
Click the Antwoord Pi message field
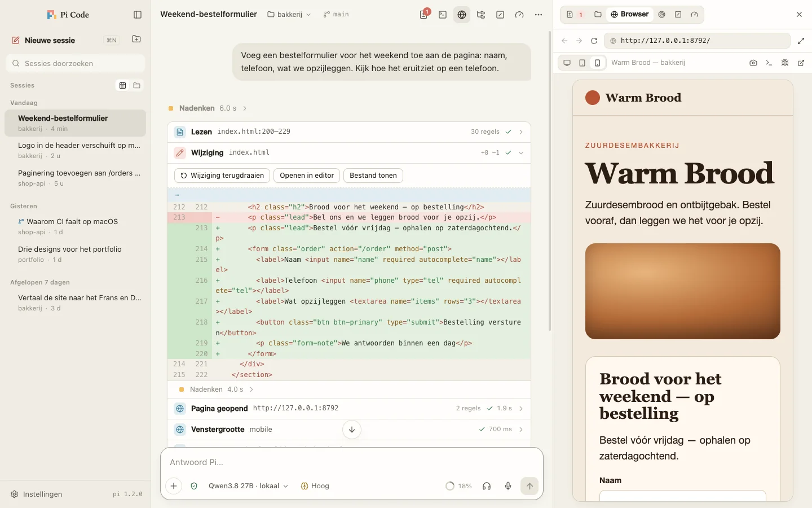(352, 462)
